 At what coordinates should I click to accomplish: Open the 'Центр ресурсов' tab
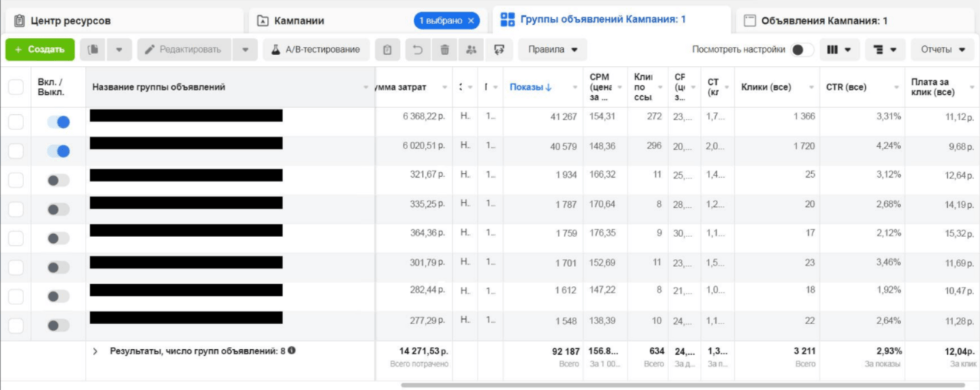pyautogui.click(x=71, y=20)
